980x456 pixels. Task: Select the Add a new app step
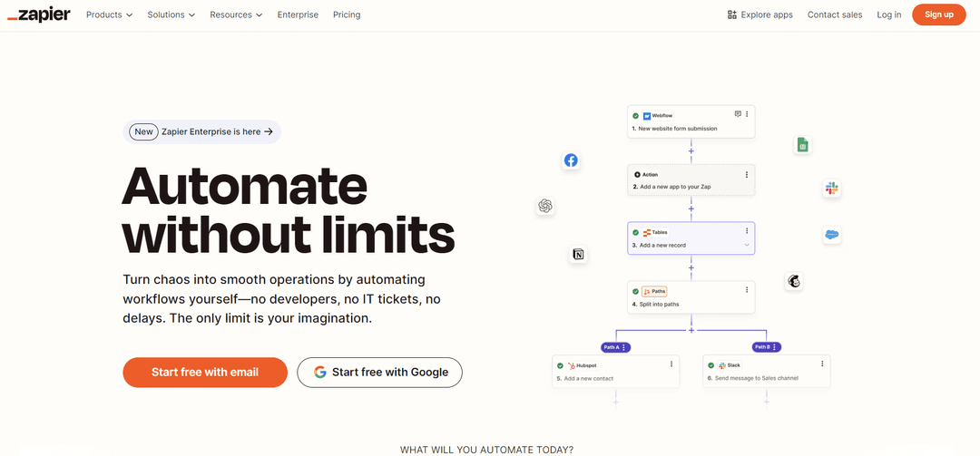click(691, 180)
